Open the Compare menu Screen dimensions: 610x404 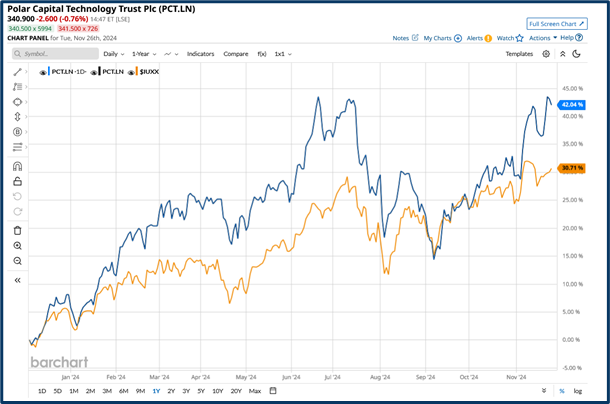click(236, 54)
